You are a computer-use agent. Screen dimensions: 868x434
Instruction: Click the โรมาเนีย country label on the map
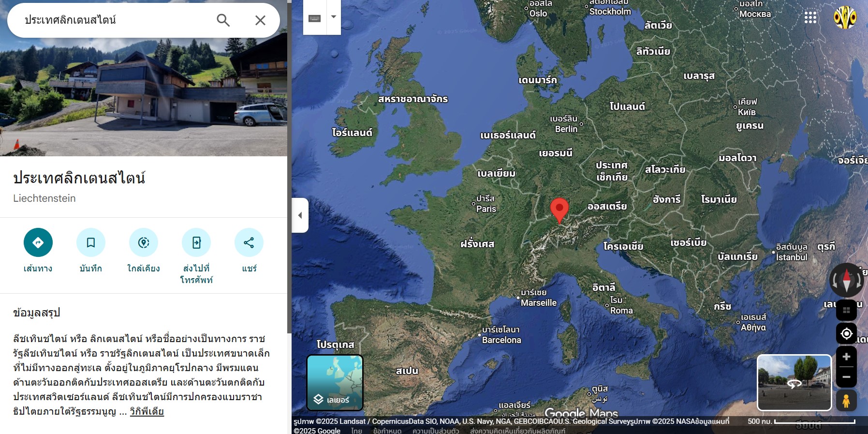tap(719, 199)
